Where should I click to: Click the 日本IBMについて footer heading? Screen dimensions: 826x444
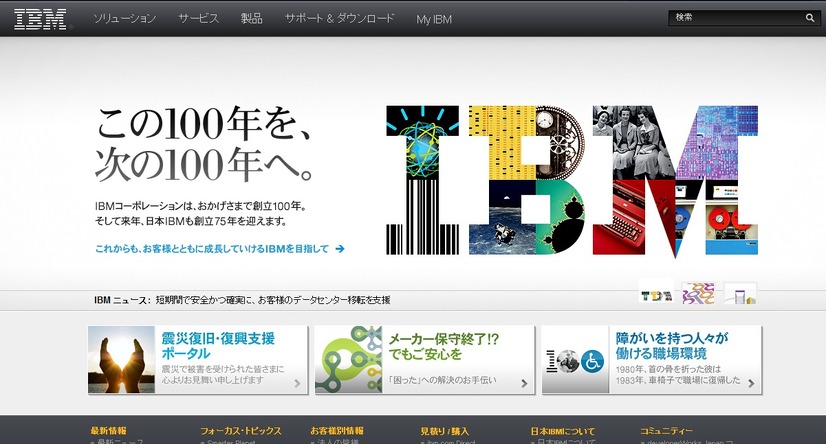(x=563, y=431)
